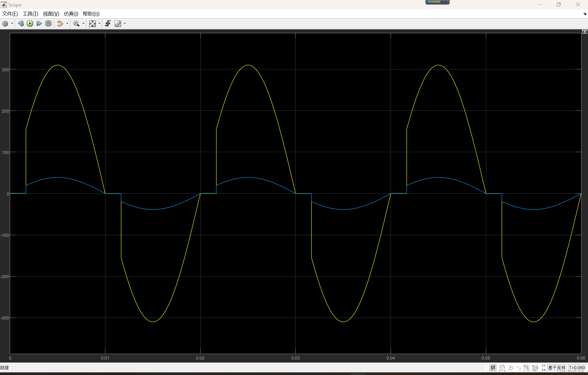The height and width of the screenshot is (375, 588).
Task: Click the 0.03 x-axis tick label
Action: click(x=295, y=358)
